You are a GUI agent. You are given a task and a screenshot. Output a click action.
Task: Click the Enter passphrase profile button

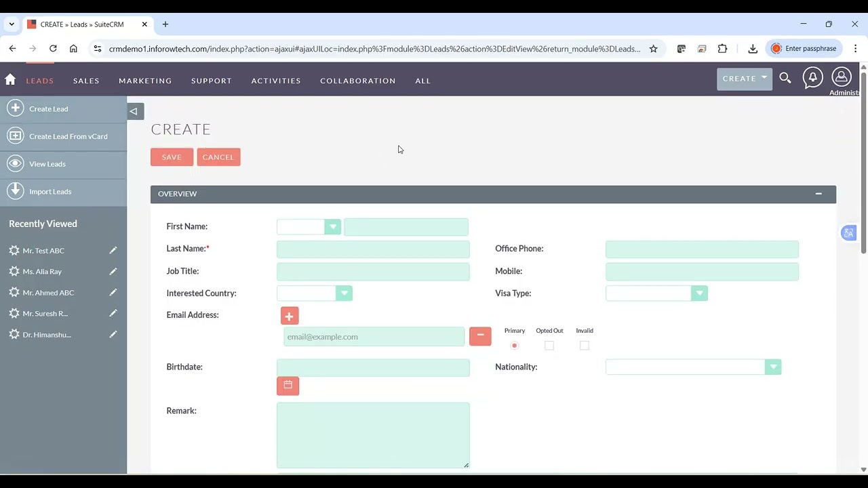(804, 49)
